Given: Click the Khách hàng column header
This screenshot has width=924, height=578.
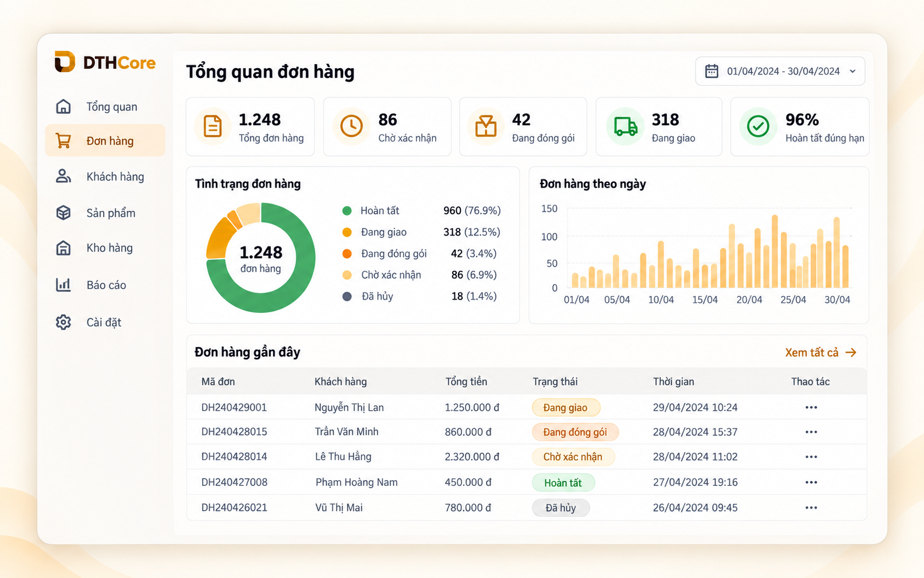Looking at the screenshot, I should pos(341,382).
